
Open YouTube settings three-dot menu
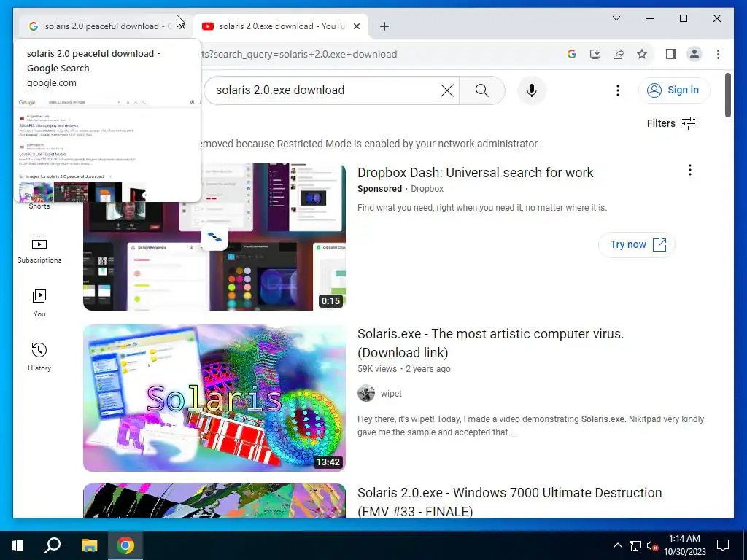click(x=617, y=90)
